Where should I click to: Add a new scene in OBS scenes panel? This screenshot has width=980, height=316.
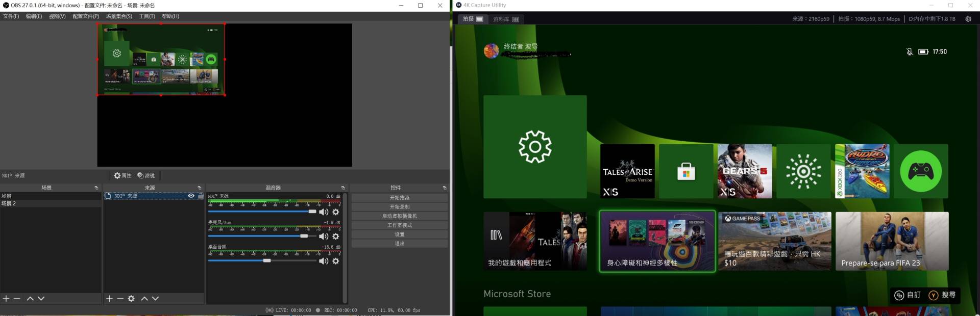pos(6,299)
